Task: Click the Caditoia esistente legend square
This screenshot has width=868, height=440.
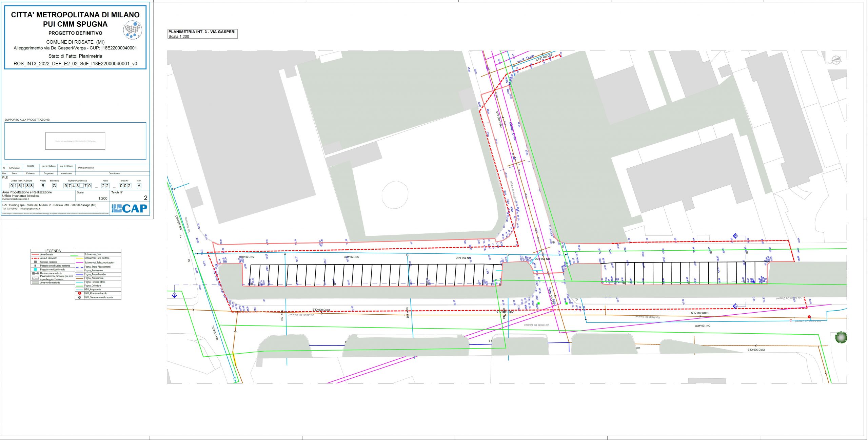Action: tap(35, 262)
